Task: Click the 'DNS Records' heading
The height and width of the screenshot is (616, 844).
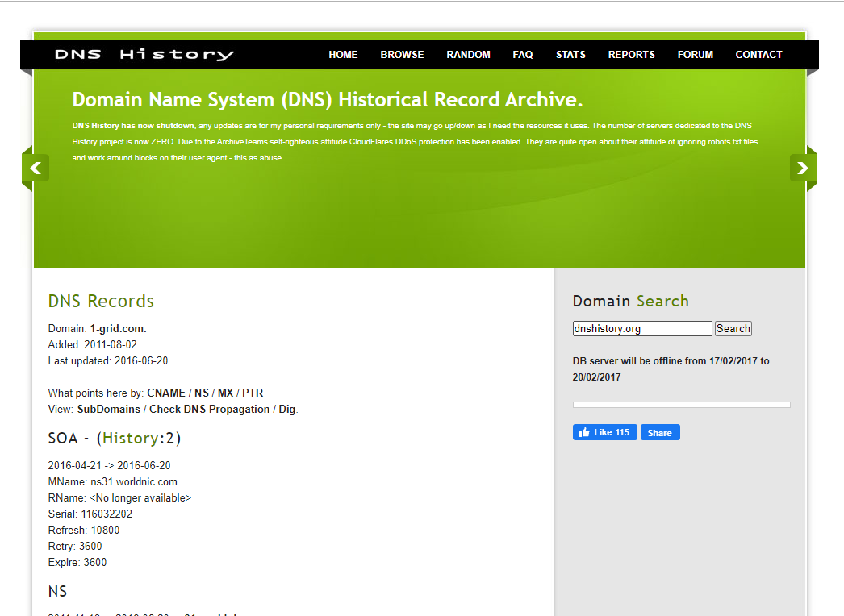Action: (x=101, y=302)
